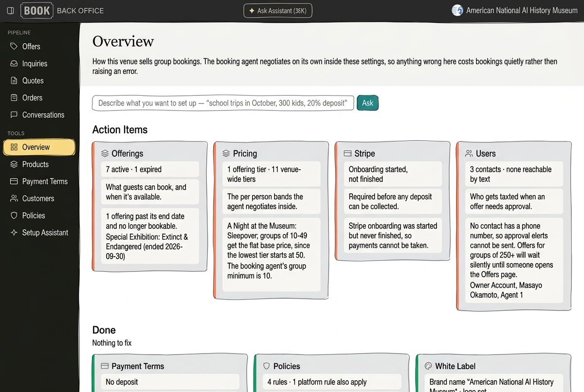Go to Customers
The height and width of the screenshot is (392, 584).
[39, 198]
